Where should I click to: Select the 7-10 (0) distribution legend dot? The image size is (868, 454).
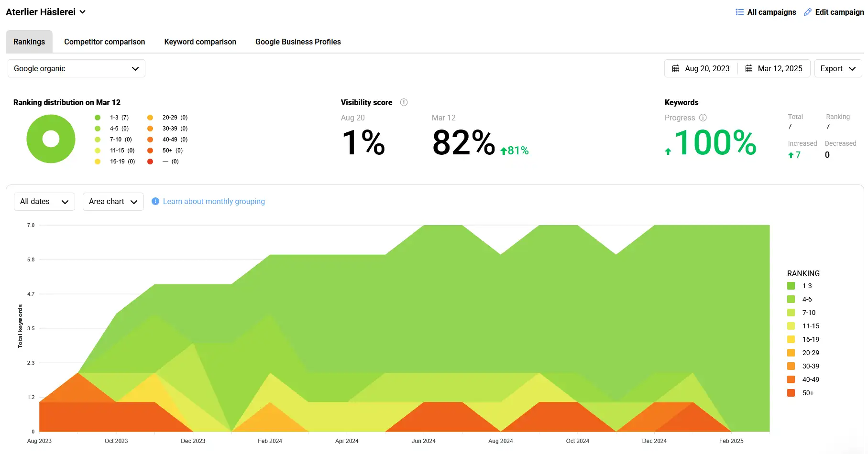(x=98, y=140)
